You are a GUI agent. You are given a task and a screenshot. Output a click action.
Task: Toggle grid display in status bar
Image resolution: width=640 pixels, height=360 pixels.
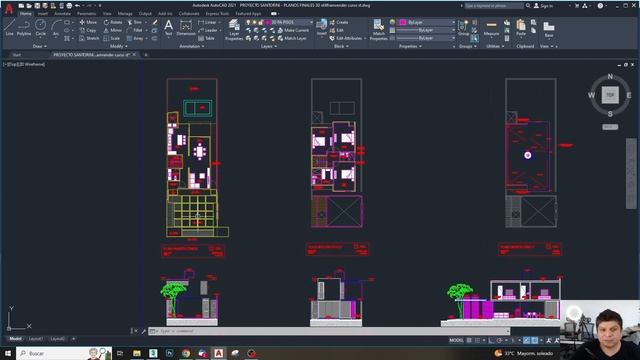click(469, 340)
